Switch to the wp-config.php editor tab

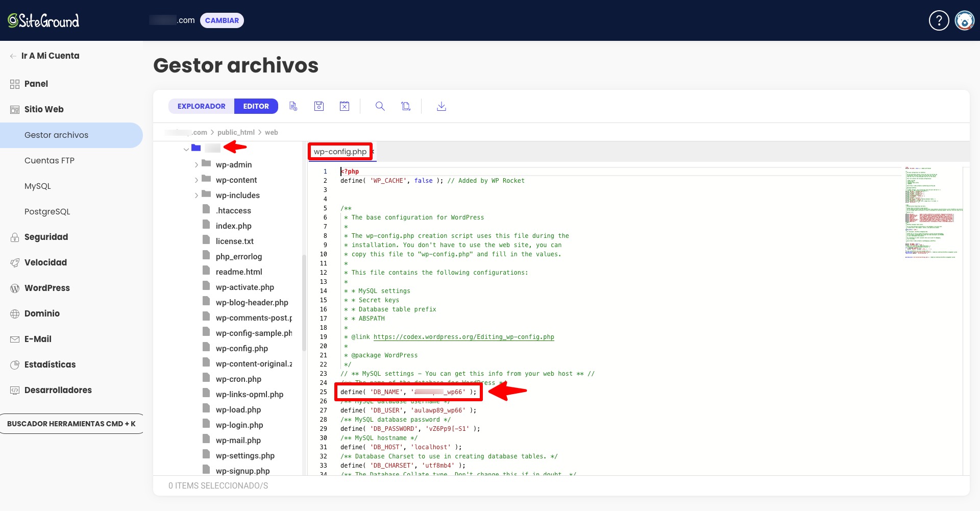click(x=340, y=151)
